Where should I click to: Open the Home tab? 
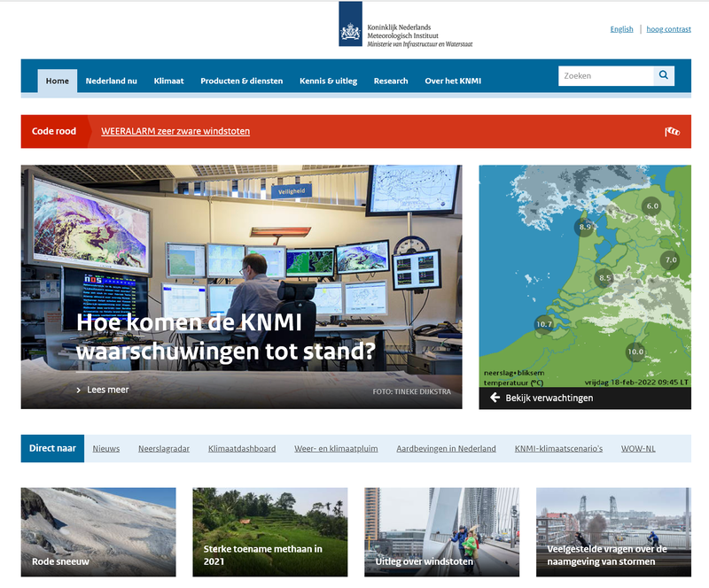[58, 81]
